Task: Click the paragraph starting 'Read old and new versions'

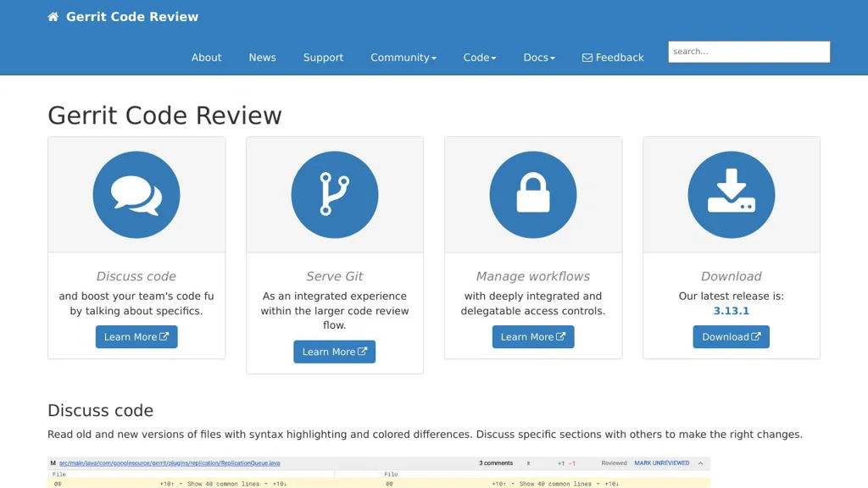Action: tap(425, 435)
